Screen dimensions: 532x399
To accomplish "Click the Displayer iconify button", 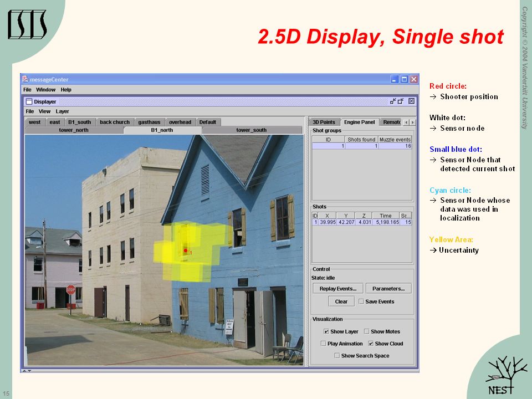I will (393, 101).
